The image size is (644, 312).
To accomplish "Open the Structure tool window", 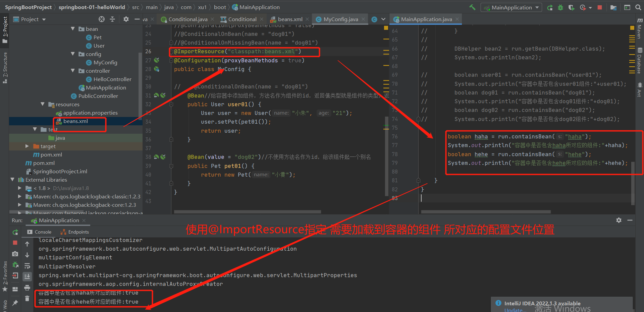I will (x=5, y=68).
